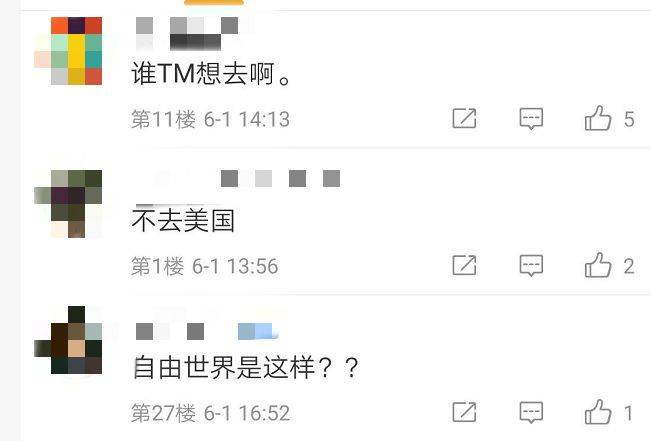This screenshot has height=441, width=651.
Task: Open the avatar of 第27楼 commenter
Action: [x=68, y=340]
